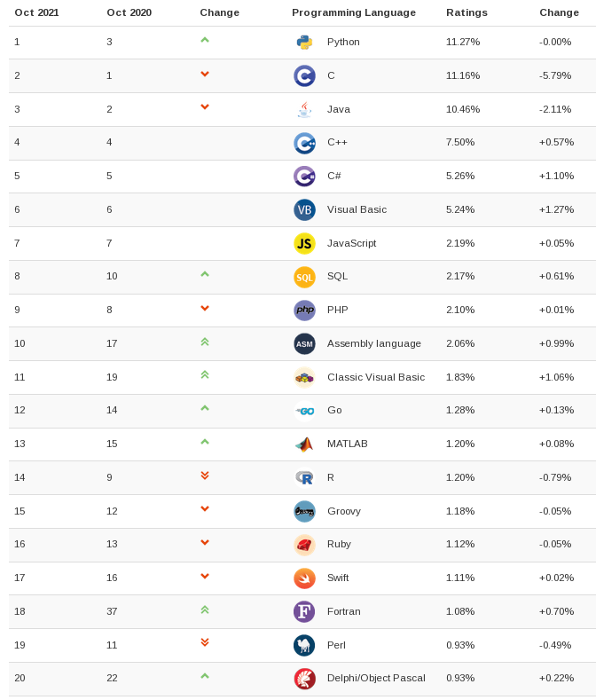Click the Delphi/Object Pascal language name
The height and width of the screenshot is (700, 596).
(x=376, y=679)
